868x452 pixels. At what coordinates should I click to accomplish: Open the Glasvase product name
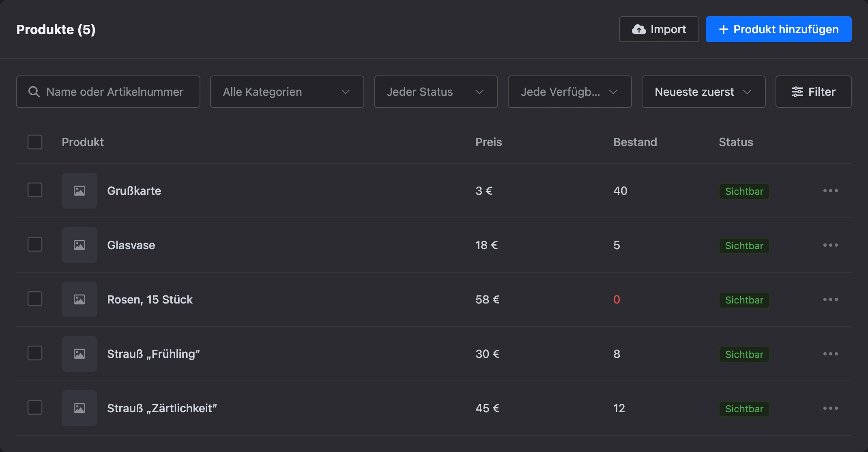(x=131, y=245)
